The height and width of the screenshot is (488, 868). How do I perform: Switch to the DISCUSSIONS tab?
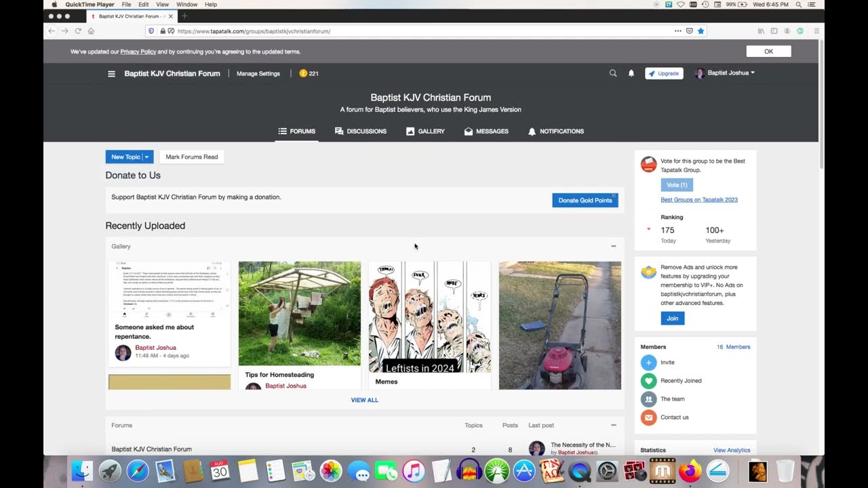pos(361,131)
